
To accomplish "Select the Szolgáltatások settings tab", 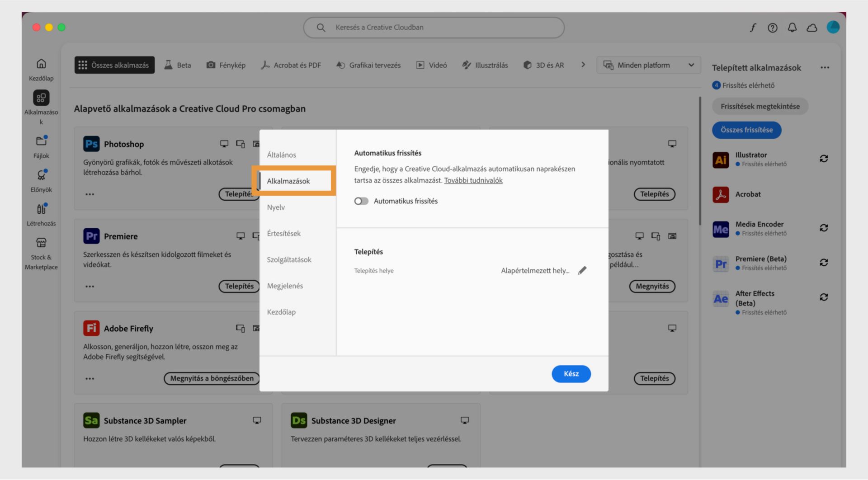I will point(289,259).
